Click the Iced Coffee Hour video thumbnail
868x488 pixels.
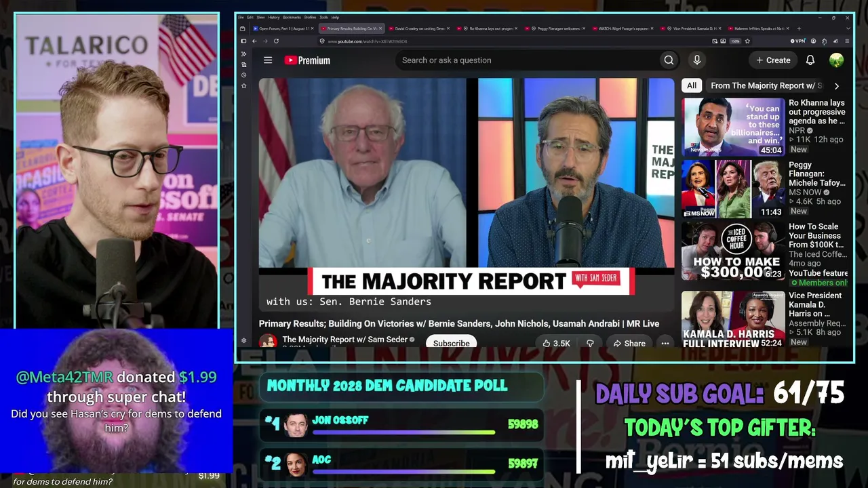tap(733, 251)
